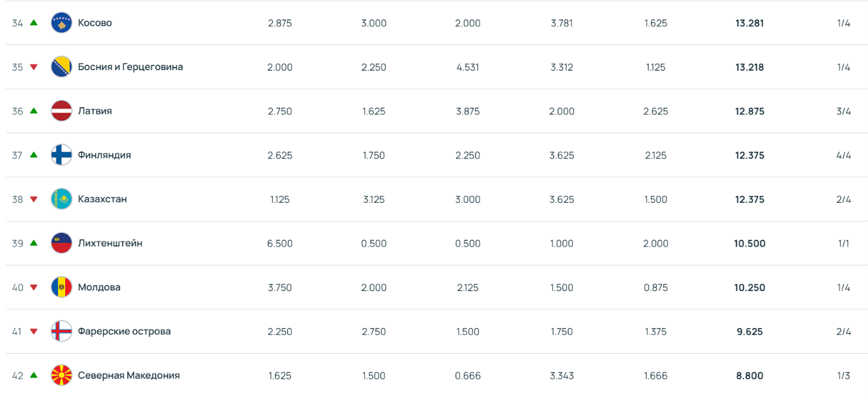Click the North Macedonia flag icon
868x395 pixels.
[x=61, y=376]
